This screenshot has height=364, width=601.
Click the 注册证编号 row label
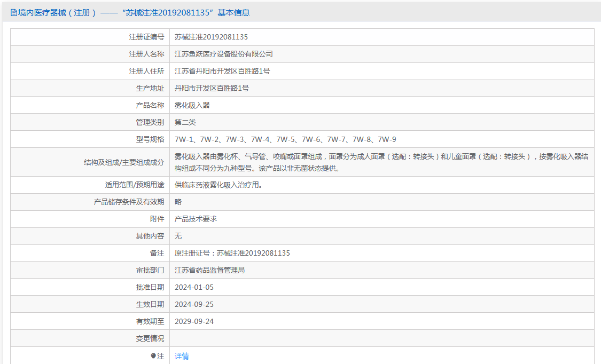point(146,37)
